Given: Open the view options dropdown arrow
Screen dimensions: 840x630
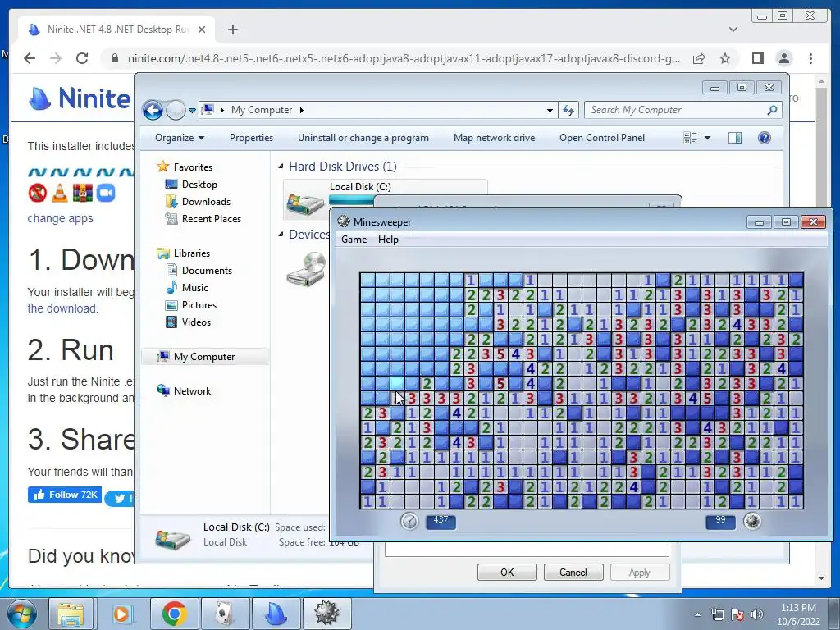Looking at the screenshot, I should pyautogui.click(x=707, y=138).
